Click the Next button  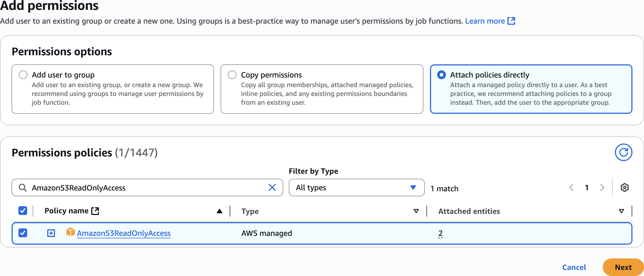click(623, 267)
